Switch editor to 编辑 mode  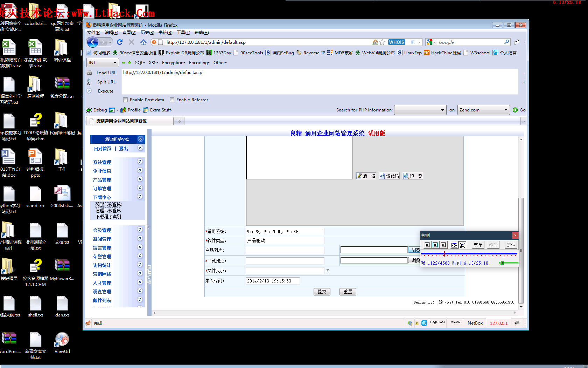pyautogui.click(x=366, y=176)
